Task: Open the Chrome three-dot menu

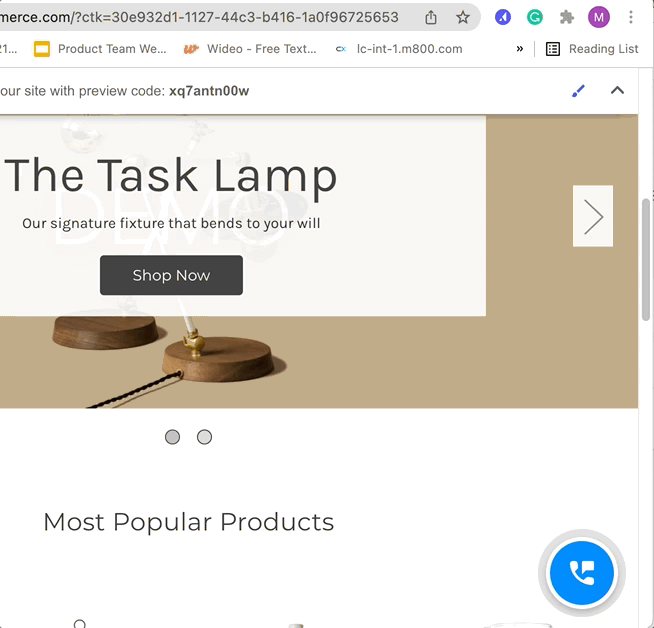Action: pos(631,17)
